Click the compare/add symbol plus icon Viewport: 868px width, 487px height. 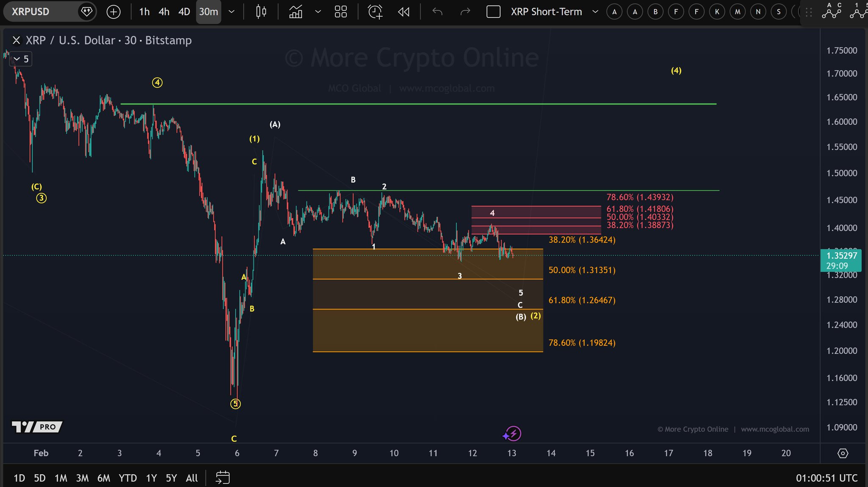tap(113, 12)
